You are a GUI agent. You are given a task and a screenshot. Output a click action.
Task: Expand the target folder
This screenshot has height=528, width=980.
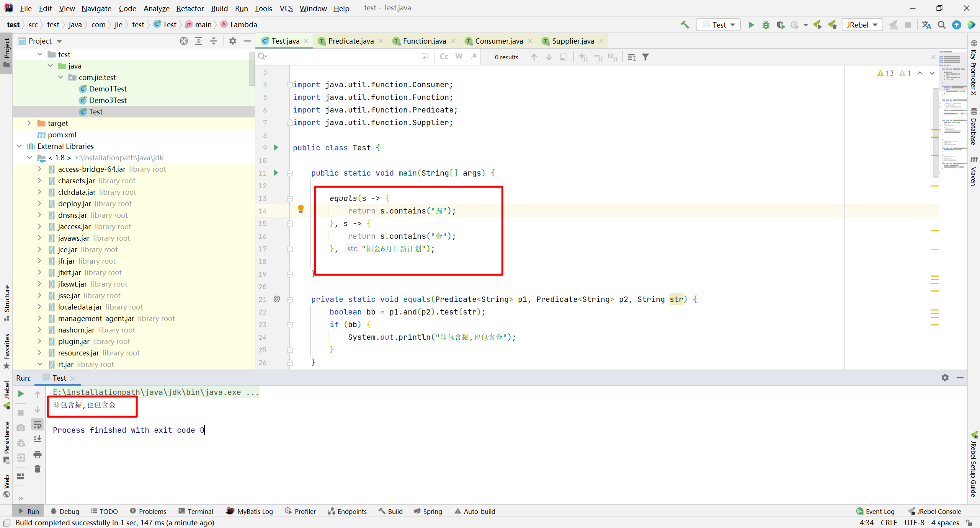pos(29,123)
